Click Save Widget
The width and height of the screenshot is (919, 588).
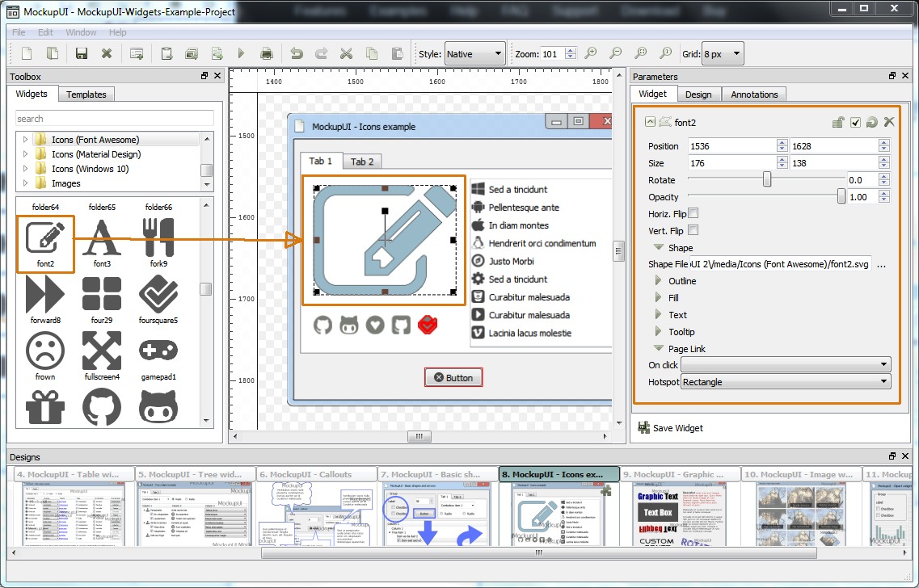pos(671,427)
